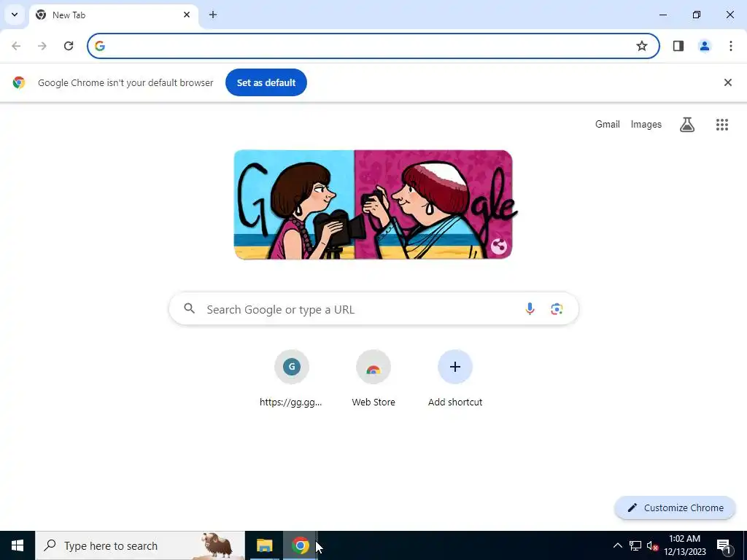
Task: Show hidden system tray icons
Action: 617,545
